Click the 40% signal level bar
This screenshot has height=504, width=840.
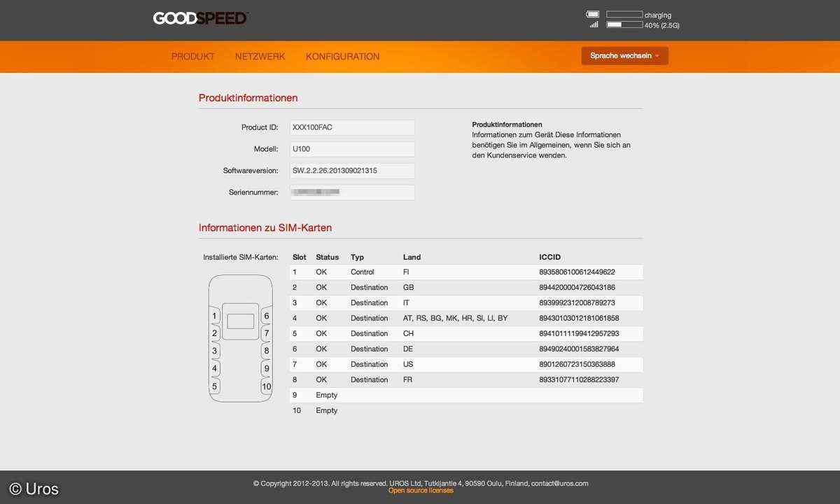[624, 24]
